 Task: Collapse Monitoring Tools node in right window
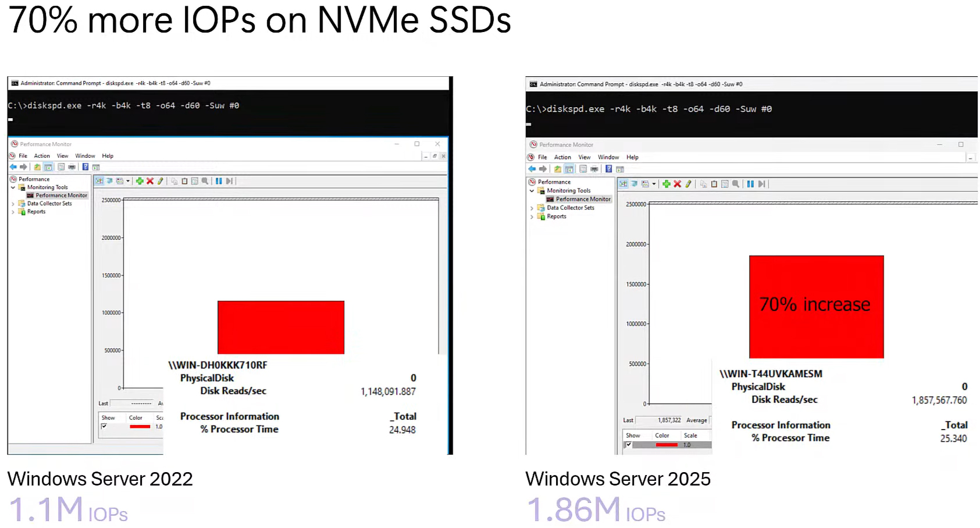point(532,191)
